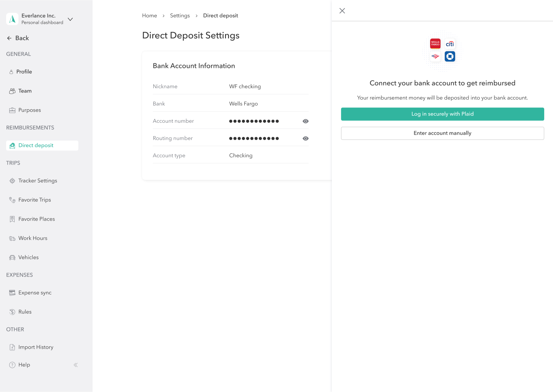Click the Favorite Trips pin icon

pyautogui.click(x=12, y=200)
